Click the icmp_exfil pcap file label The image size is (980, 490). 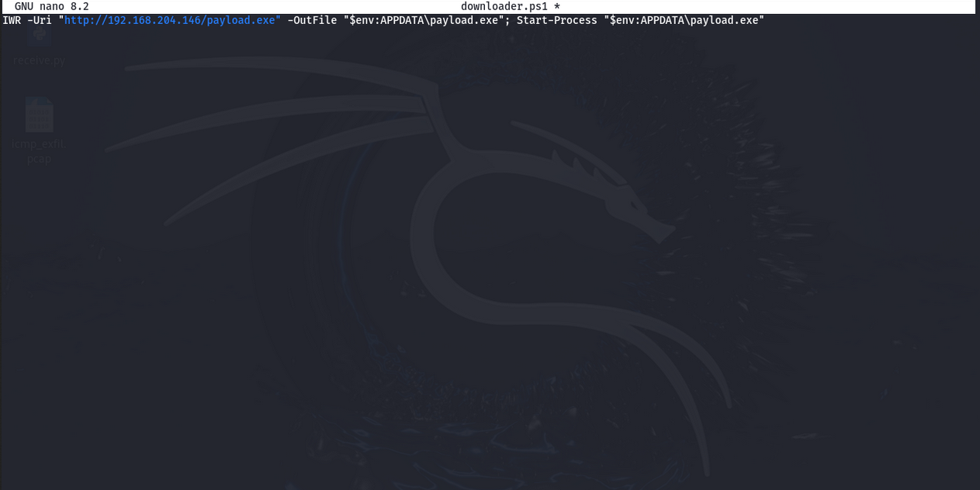point(40,151)
